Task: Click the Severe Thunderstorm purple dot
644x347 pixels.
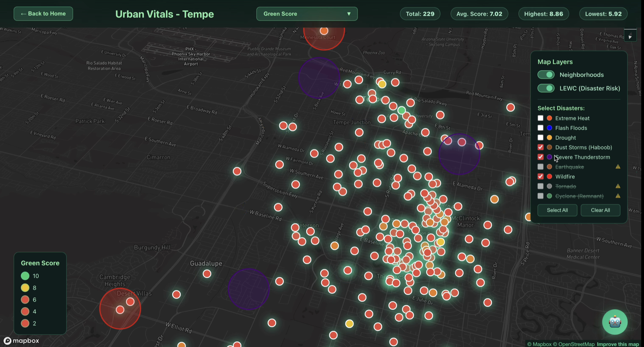Action: 549,157
